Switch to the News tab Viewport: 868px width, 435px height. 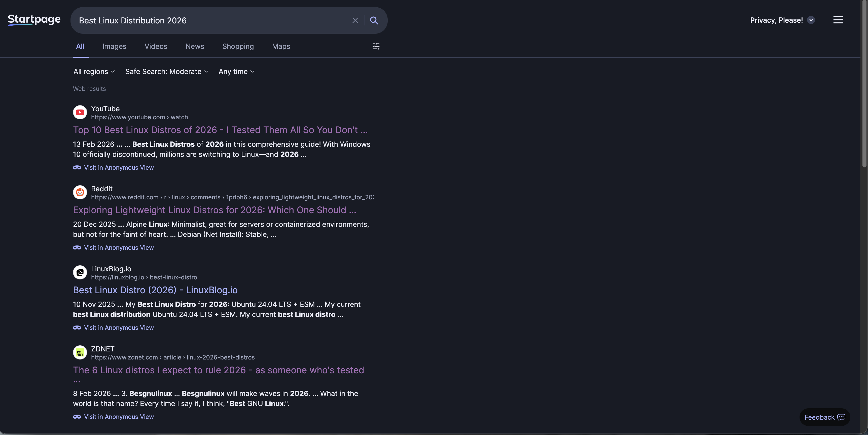click(194, 47)
